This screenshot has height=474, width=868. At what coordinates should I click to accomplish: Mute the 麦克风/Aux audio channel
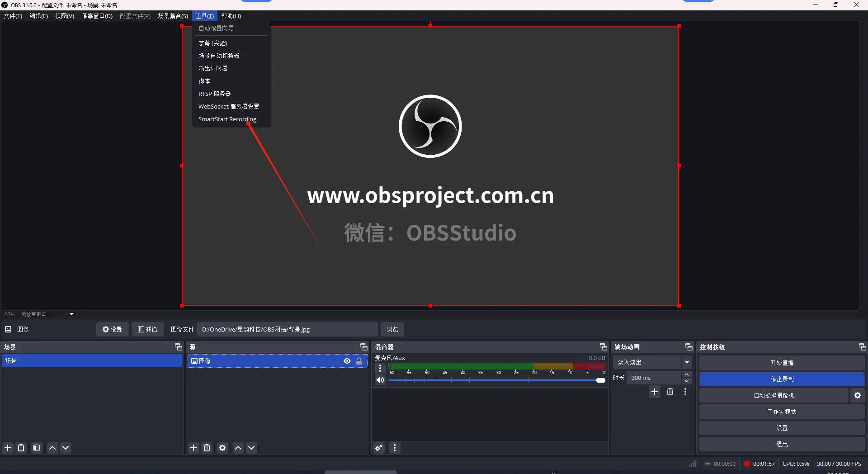pyautogui.click(x=380, y=380)
